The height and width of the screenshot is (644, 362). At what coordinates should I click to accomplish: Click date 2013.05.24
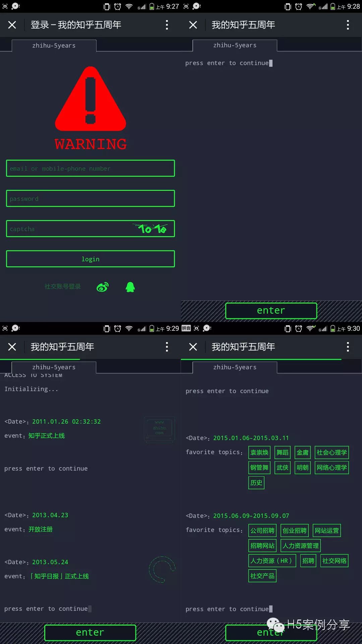tap(50, 562)
